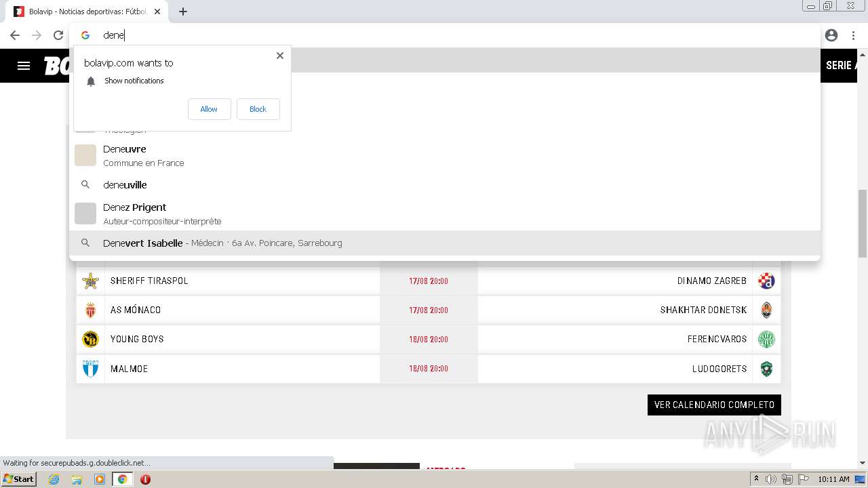
Task: Show hidden system tray icons
Action: point(756,479)
